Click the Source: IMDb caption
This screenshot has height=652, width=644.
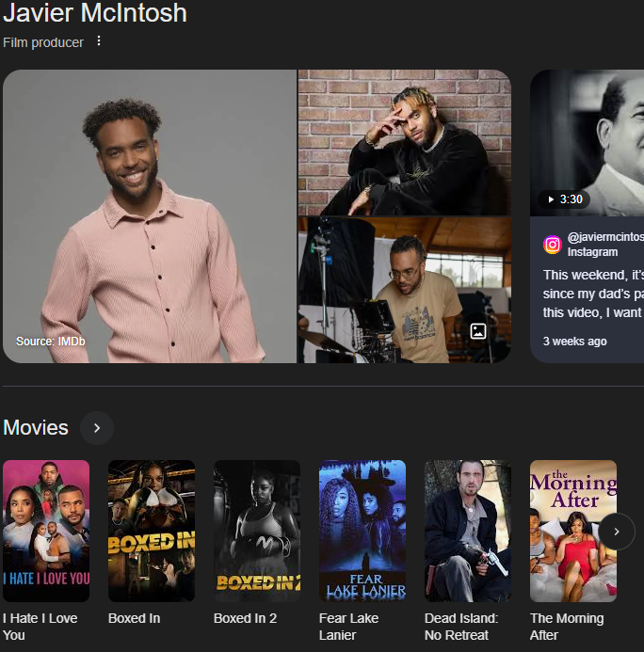50,342
